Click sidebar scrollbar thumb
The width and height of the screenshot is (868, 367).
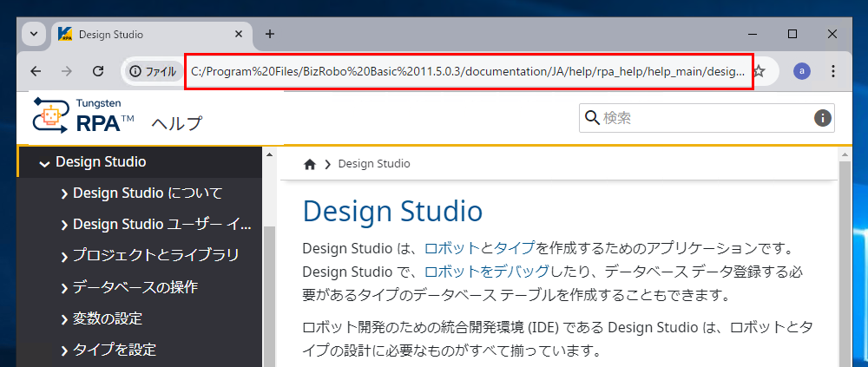click(270, 296)
